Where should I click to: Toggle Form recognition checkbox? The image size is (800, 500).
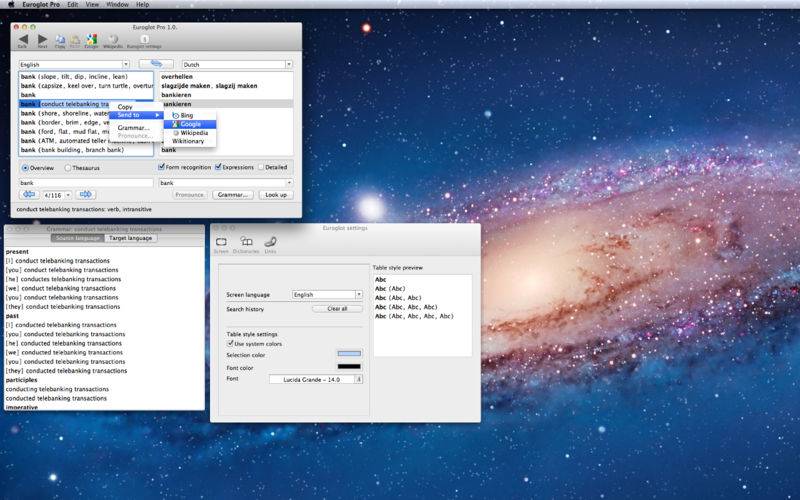(x=161, y=167)
